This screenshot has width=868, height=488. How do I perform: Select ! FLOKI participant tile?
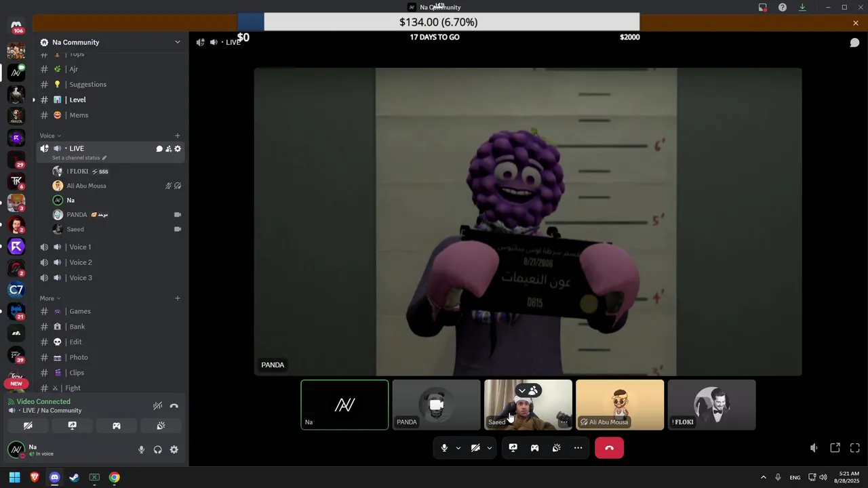[711, 405]
